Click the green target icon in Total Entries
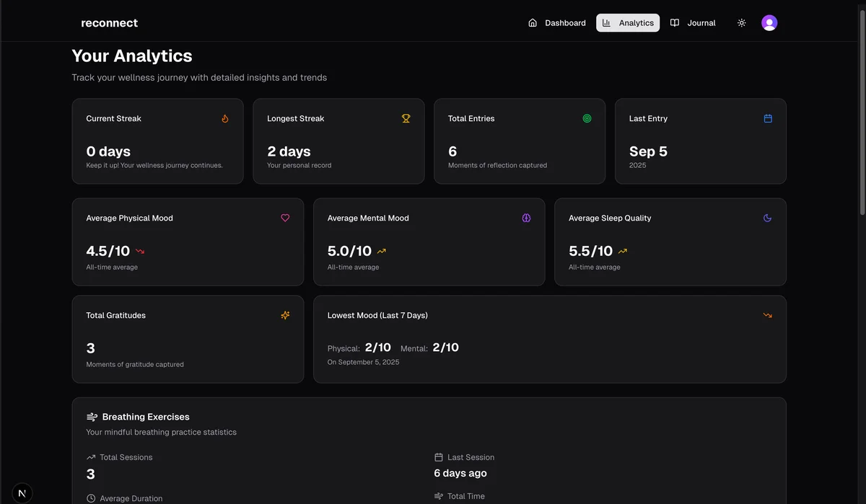 click(x=587, y=119)
